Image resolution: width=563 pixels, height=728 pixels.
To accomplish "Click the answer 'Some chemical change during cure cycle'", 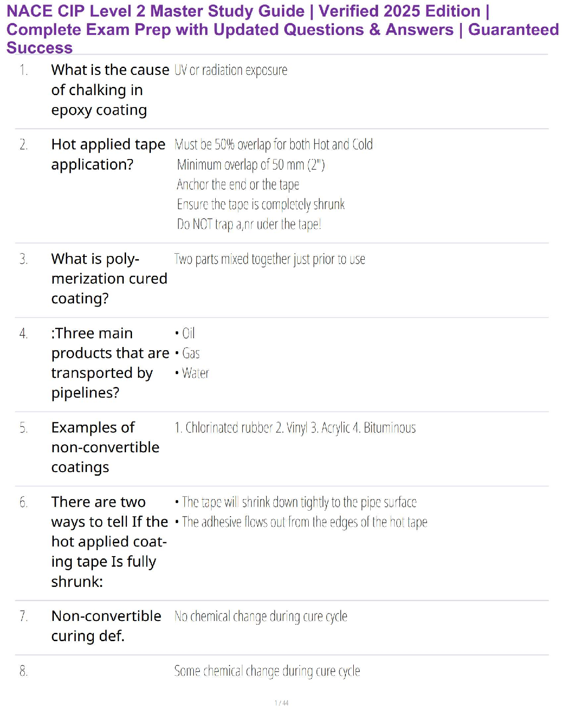I will tap(267, 671).
